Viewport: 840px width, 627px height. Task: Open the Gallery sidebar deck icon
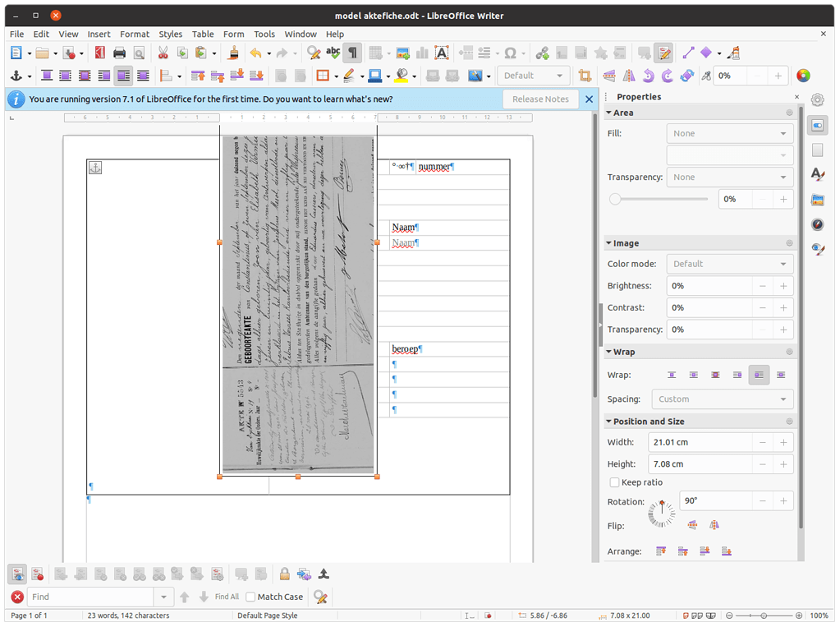818,200
